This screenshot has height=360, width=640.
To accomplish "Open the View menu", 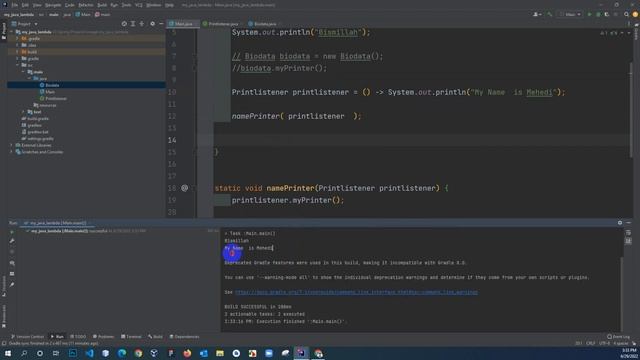I will click(x=37, y=5).
